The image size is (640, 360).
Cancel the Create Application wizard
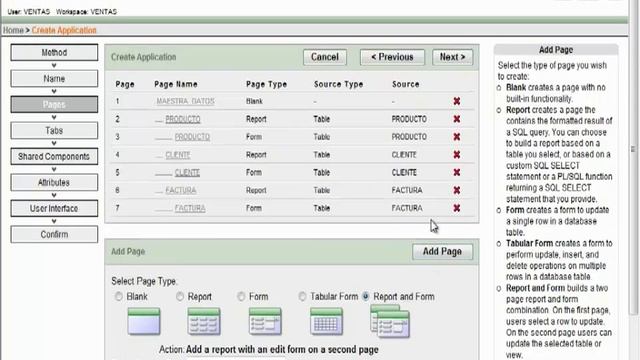coord(325,57)
